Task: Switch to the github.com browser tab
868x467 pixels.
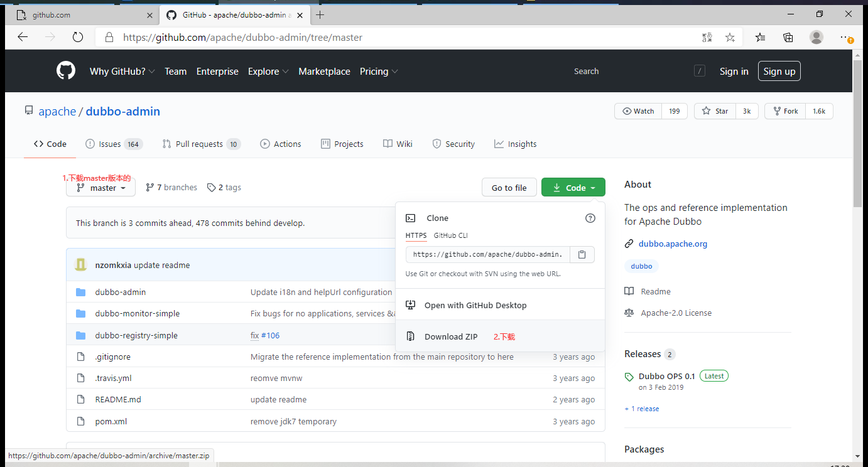Action: click(84, 14)
